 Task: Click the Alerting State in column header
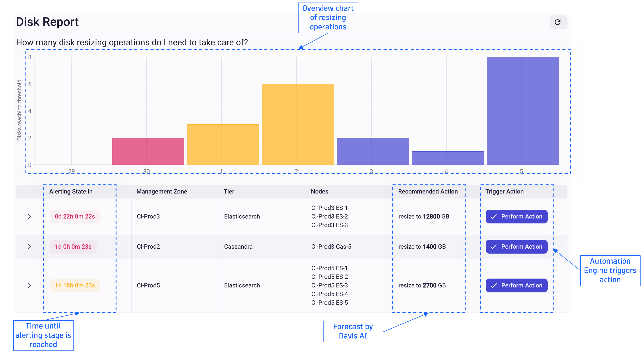(71, 191)
